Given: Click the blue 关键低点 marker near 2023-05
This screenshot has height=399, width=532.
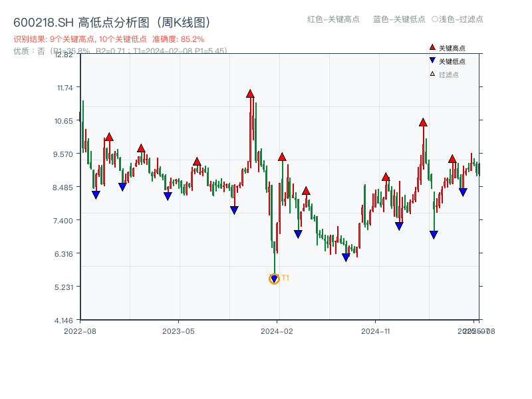Looking at the screenshot, I should (x=167, y=195).
